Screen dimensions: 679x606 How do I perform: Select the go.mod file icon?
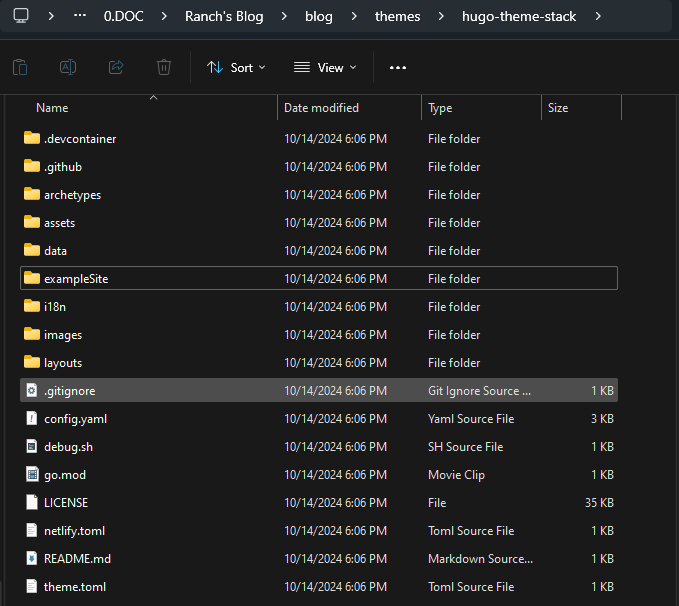pos(32,475)
